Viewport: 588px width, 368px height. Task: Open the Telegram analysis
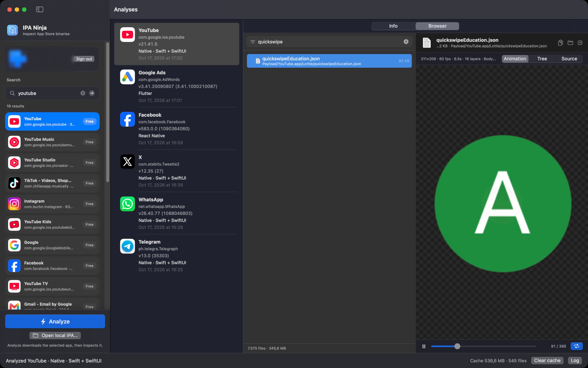(x=177, y=256)
